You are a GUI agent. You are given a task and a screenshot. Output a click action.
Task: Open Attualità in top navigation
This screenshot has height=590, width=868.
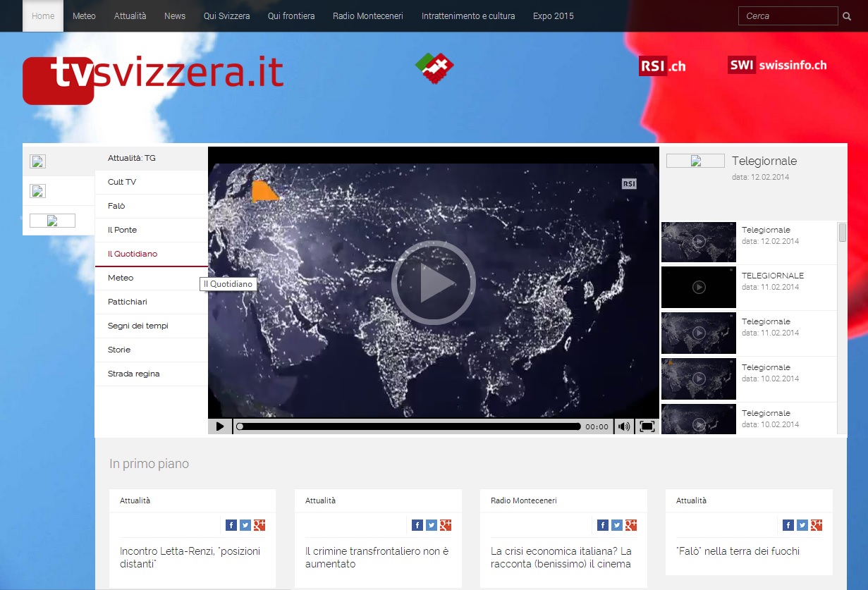(x=130, y=16)
